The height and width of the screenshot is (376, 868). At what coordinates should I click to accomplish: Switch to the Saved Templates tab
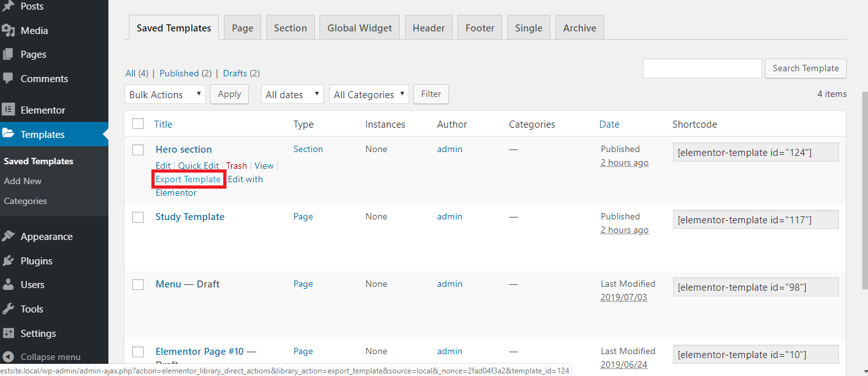[174, 28]
